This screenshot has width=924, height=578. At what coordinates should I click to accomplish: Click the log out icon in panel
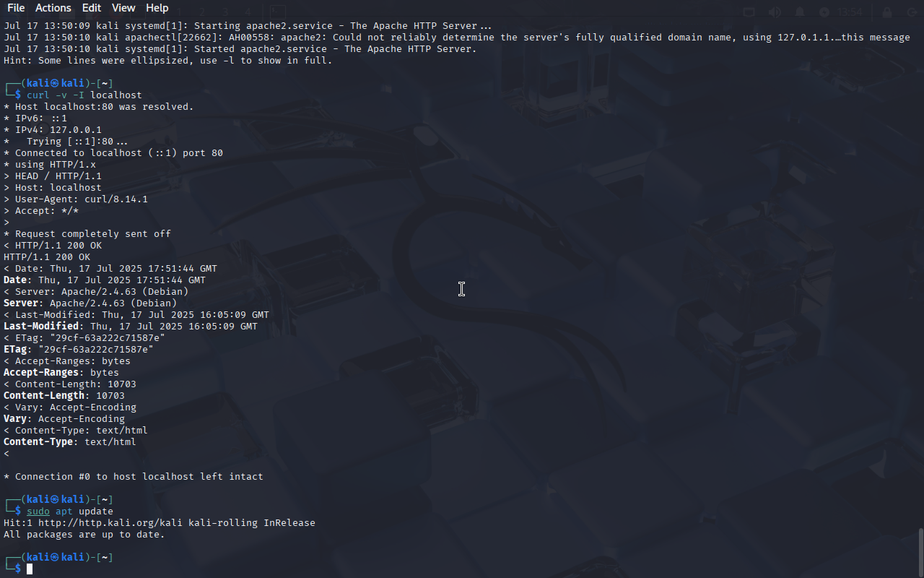[911, 12]
